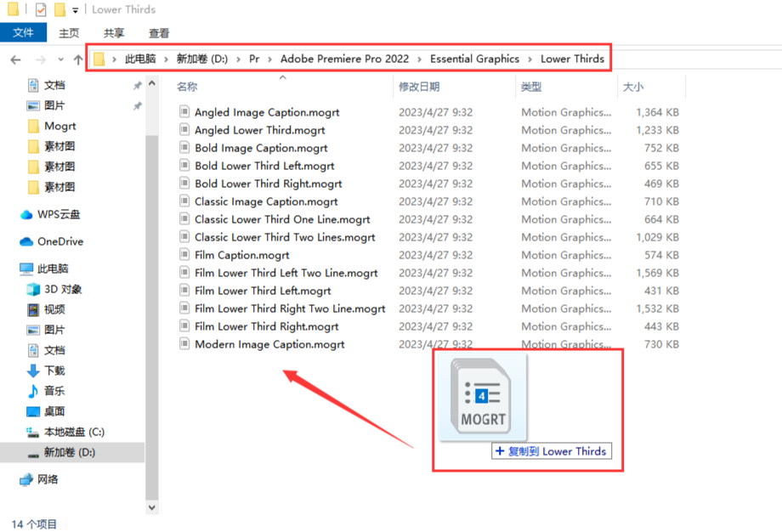Select the pinned 文档 quick access item

click(x=54, y=85)
